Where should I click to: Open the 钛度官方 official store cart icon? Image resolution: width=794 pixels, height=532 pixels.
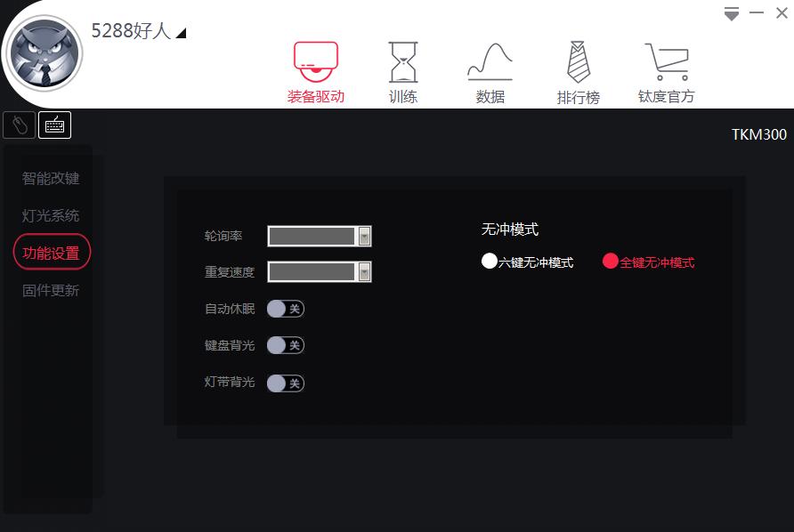click(666, 69)
